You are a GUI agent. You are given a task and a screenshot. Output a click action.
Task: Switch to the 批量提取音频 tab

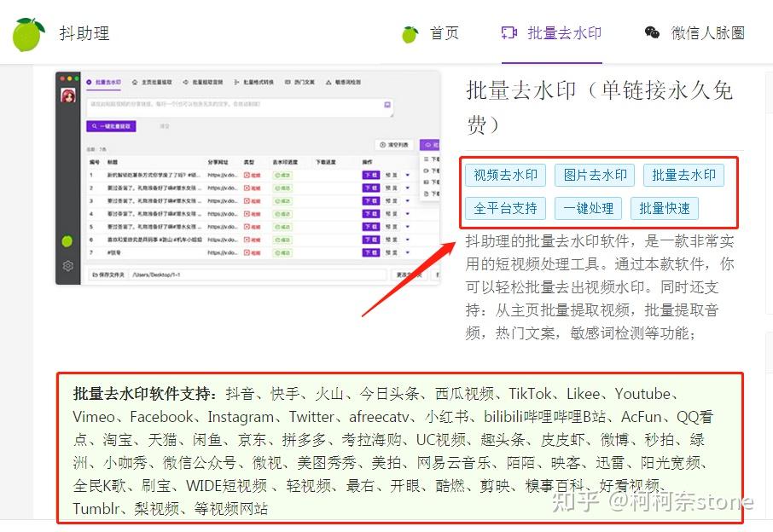(202, 82)
